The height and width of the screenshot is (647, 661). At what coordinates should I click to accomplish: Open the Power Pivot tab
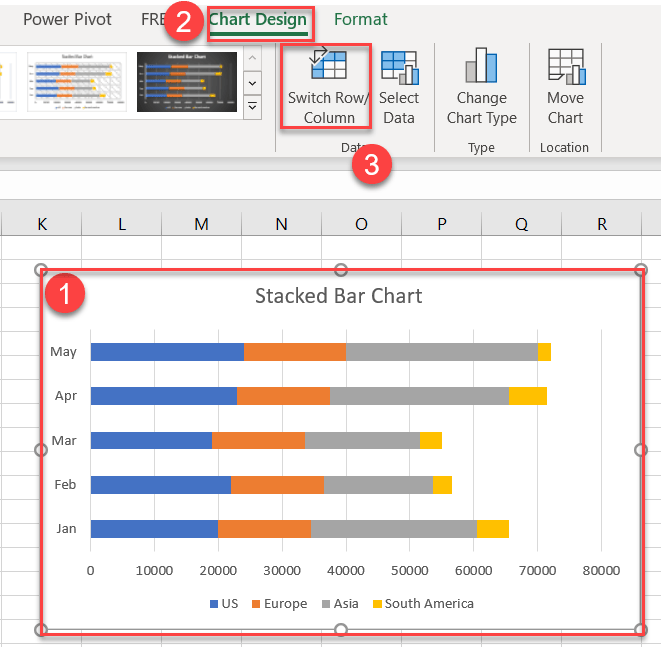pos(67,20)
